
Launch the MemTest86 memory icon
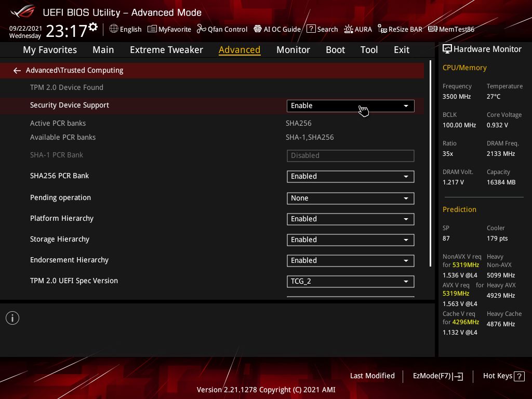coord(433,29)
